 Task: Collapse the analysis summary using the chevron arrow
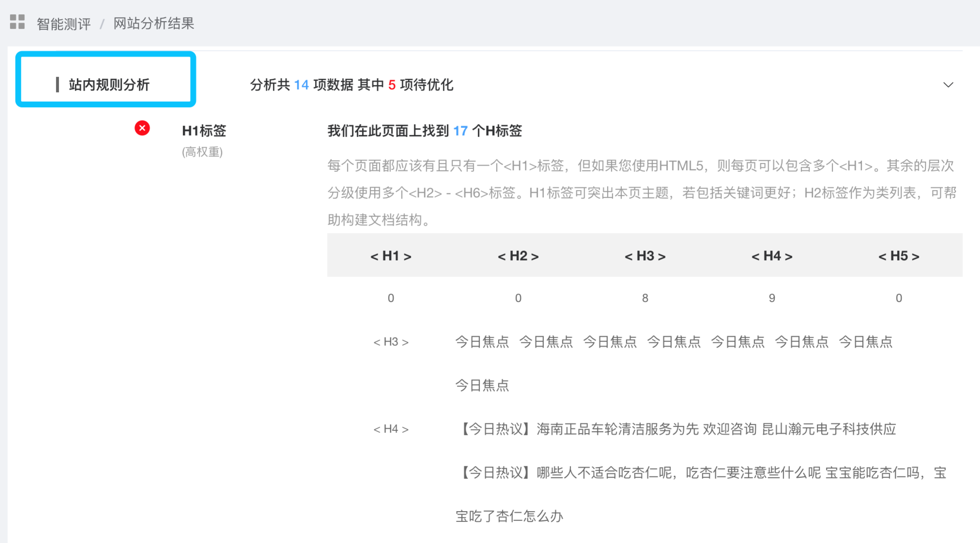click(948, 85)
